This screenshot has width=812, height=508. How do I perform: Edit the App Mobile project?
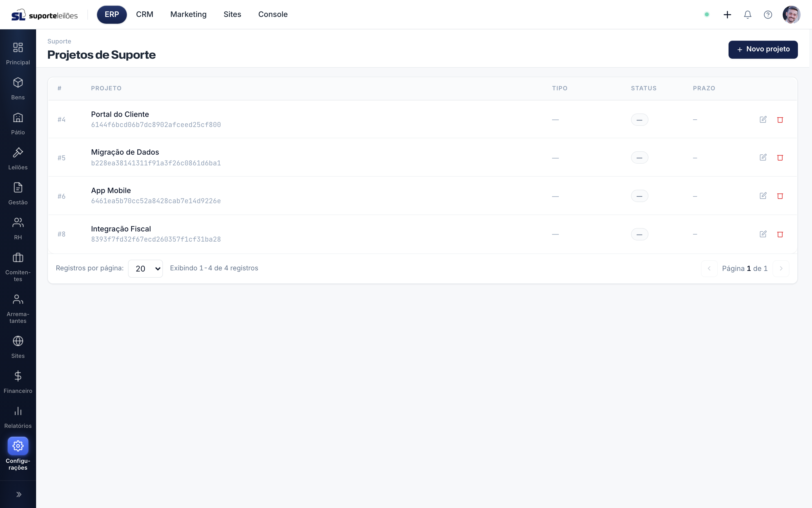[x=763, y=196]
